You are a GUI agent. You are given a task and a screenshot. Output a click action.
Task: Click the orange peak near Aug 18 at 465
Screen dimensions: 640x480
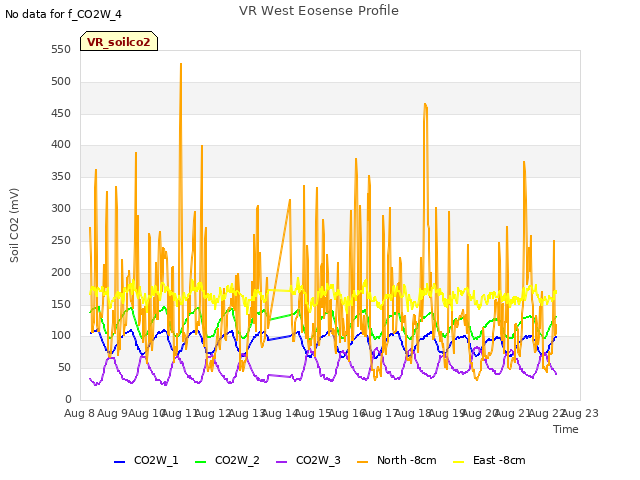425,104
